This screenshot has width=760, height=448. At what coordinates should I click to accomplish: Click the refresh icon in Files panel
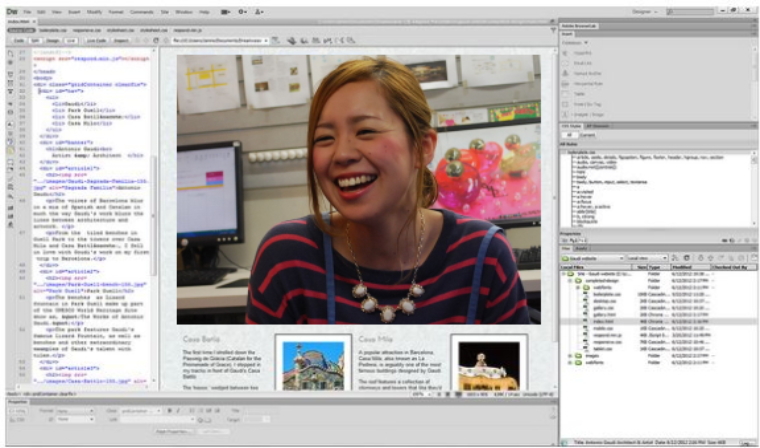click(x=686, y=258)
